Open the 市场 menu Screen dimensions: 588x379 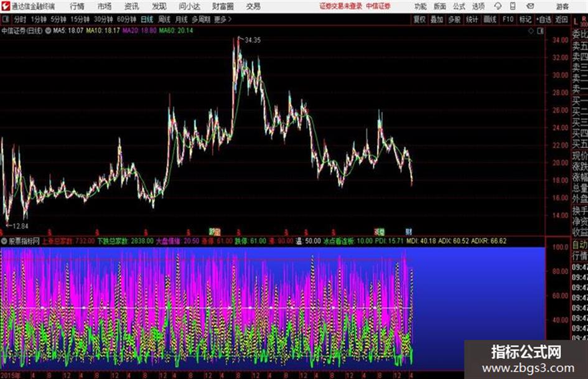pyautogui.click(x=105, y=6)
